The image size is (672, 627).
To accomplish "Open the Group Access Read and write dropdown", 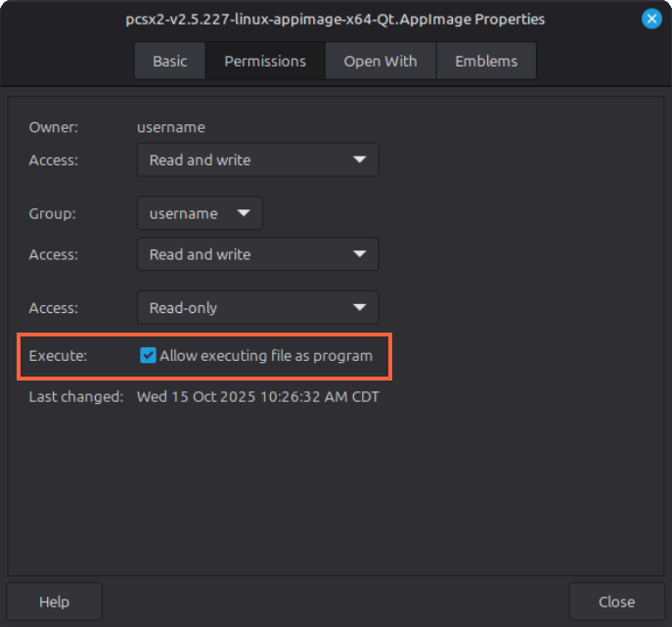I will pos(257,254).
